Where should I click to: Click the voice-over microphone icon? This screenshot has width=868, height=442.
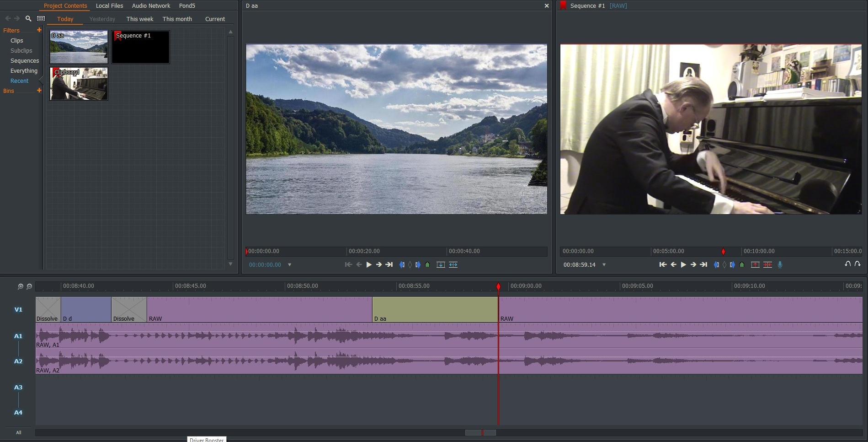pos(780,264)
